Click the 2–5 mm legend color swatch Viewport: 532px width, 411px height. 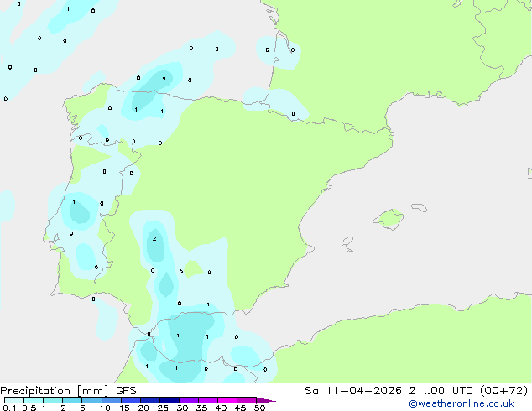point(72,400)
